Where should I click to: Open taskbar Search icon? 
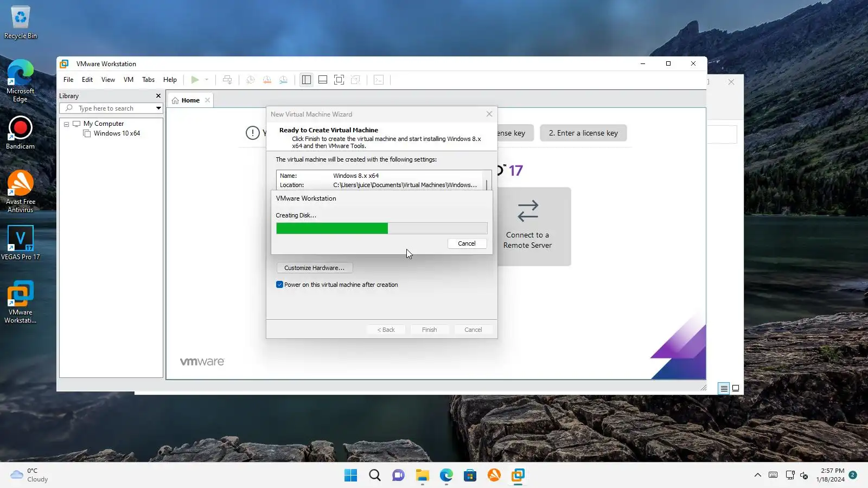[x=375, y=476]
